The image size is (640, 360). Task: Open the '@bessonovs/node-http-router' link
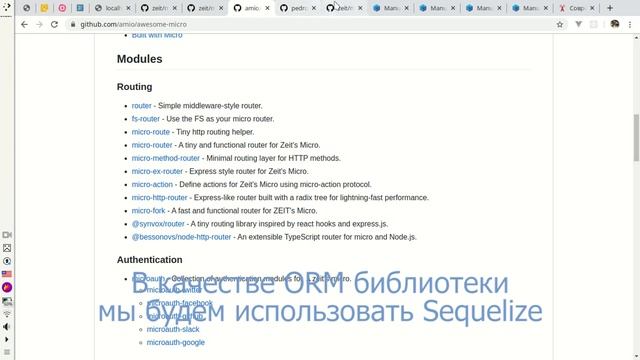(x=181, y=237)
